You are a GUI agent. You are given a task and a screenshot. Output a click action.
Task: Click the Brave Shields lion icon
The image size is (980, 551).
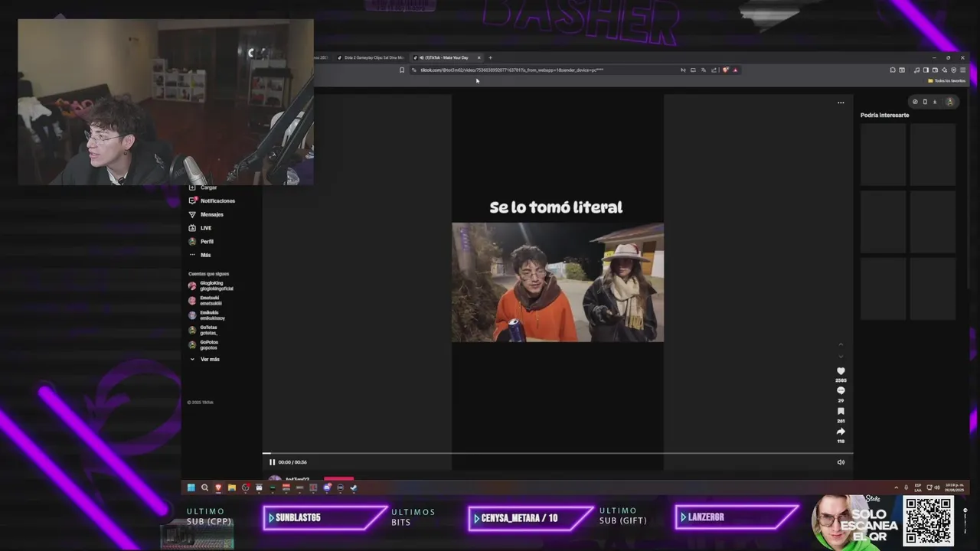(726, 70)
